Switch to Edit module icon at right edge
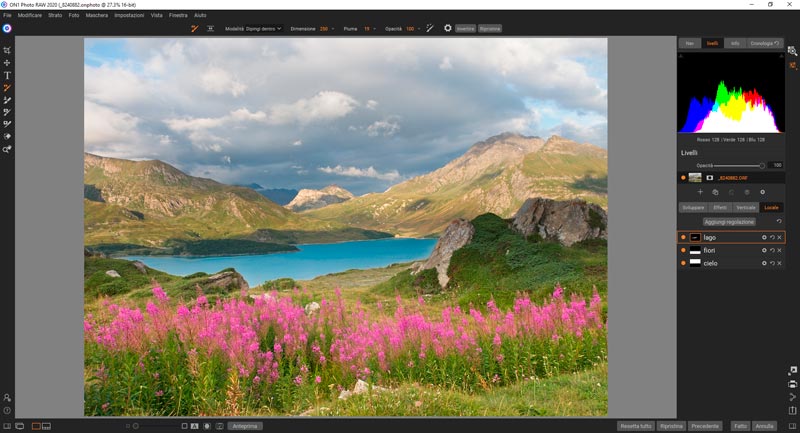 [792, 66]
